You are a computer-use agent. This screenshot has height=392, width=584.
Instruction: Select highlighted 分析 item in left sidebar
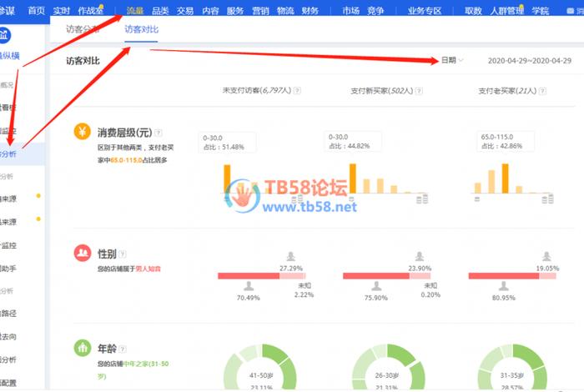pyautogui.click(x=23, y=153)
